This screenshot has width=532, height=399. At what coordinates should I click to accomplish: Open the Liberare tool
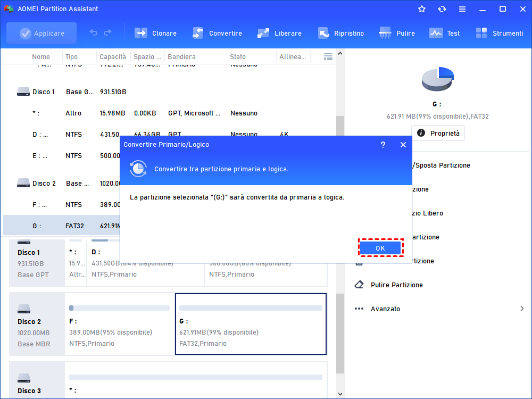(279, 33)
